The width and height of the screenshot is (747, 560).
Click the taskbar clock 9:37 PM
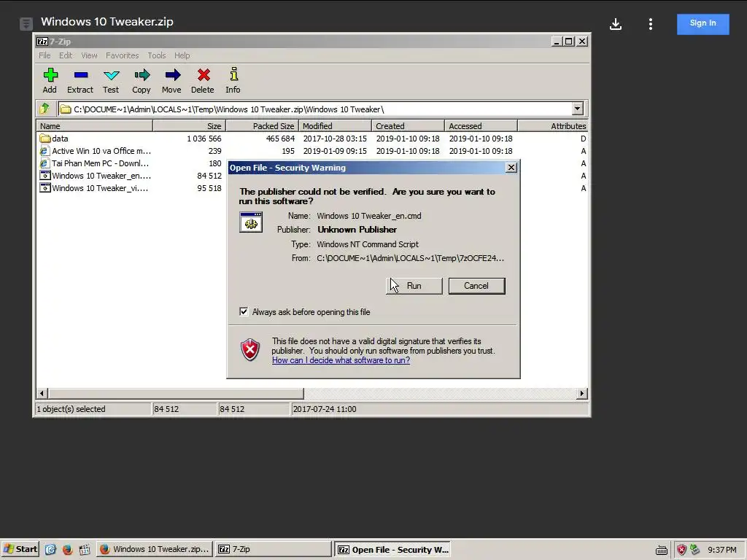pos(721,550)
